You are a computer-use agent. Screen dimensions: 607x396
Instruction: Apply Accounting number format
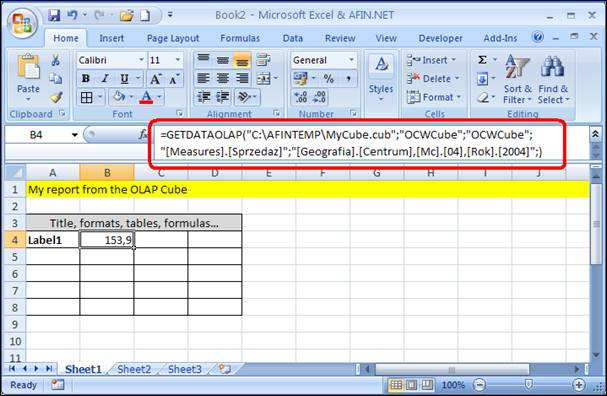pos(300,79)
